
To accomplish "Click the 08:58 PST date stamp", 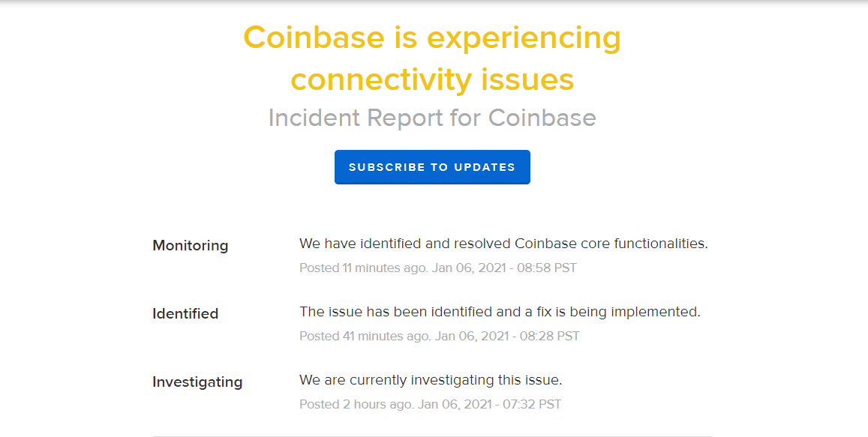I will tap(504, 268).
